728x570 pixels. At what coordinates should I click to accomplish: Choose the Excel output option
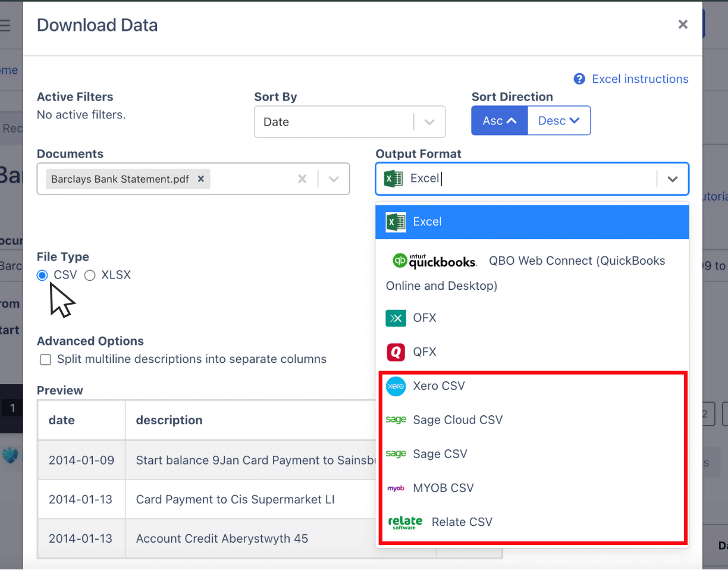coord(532,222)
